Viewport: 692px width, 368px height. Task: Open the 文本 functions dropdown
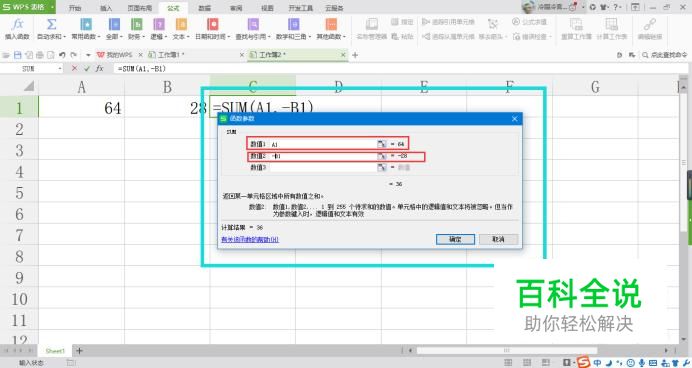pos(181,37)
